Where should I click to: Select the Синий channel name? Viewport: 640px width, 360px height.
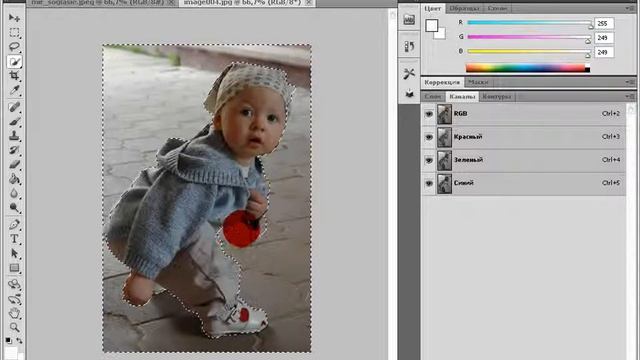tap(464, 183)
